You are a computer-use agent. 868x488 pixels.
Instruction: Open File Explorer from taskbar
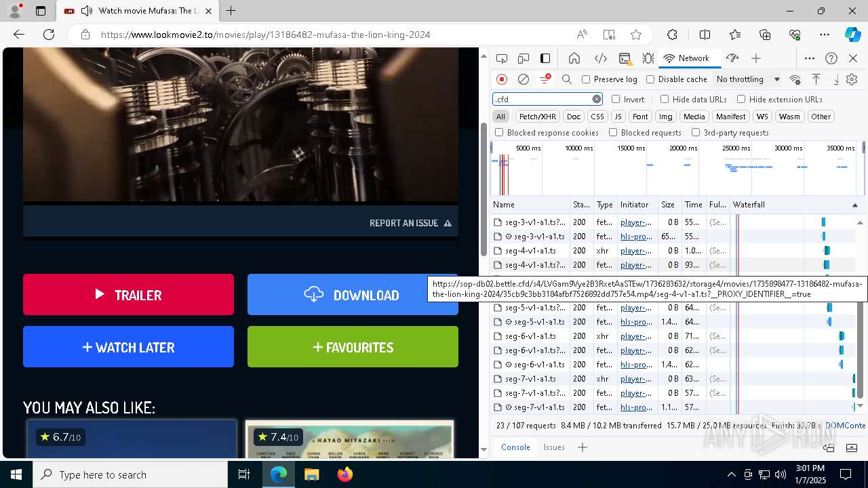click(311, 474)
